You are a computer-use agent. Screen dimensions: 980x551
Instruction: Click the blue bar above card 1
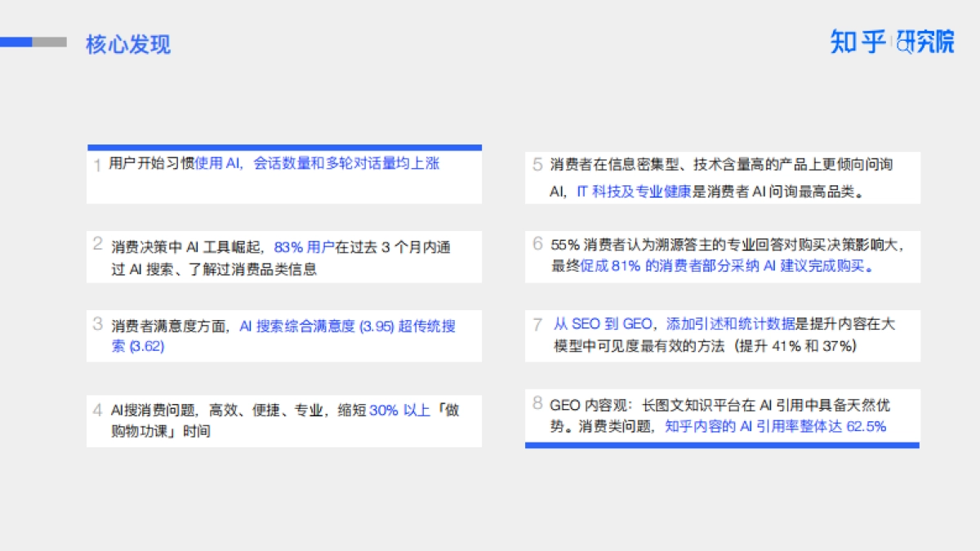pos(284,147)
